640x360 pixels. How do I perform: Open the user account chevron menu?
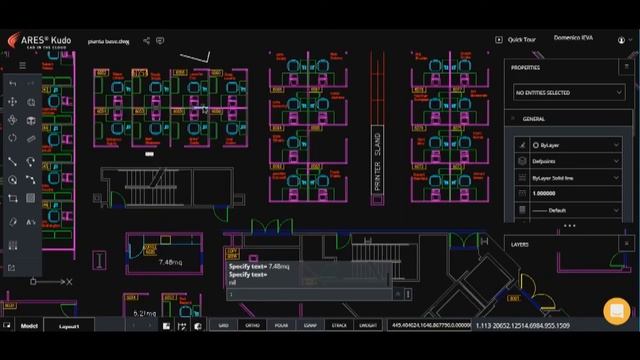click(631, 40)
